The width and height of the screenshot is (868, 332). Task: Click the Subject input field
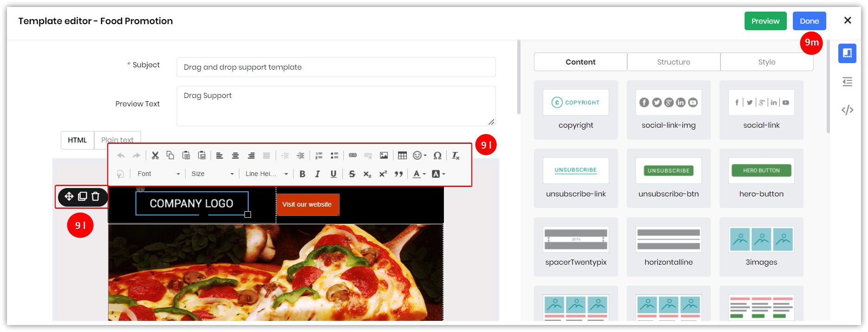[x=336, y=67]
